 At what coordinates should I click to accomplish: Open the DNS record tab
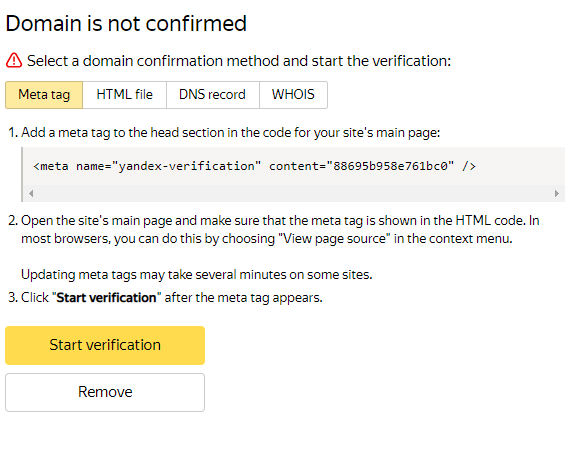click(x=212, y=95)
